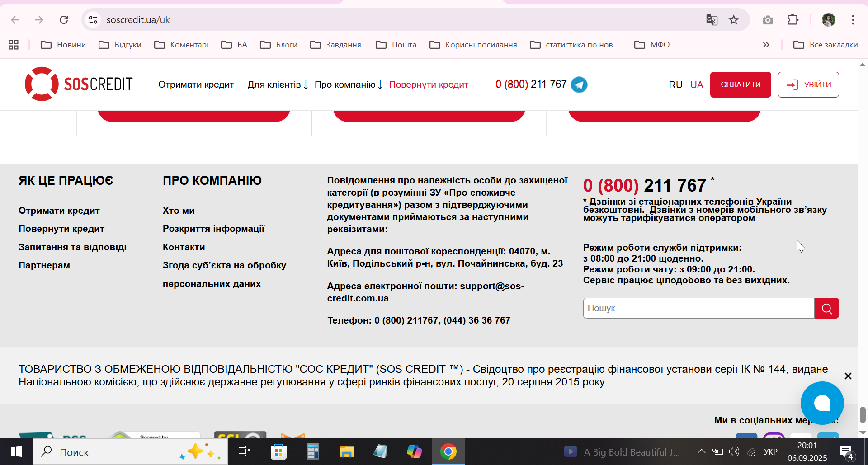Open the Коментарі bookmarks folder
Screen dimensions: 868x465
(181, 45)
